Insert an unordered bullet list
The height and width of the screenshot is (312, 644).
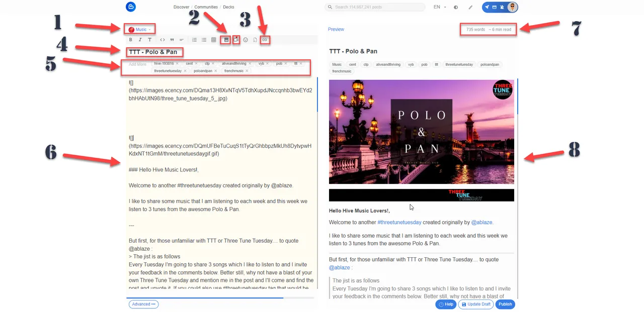click(204, 40)
